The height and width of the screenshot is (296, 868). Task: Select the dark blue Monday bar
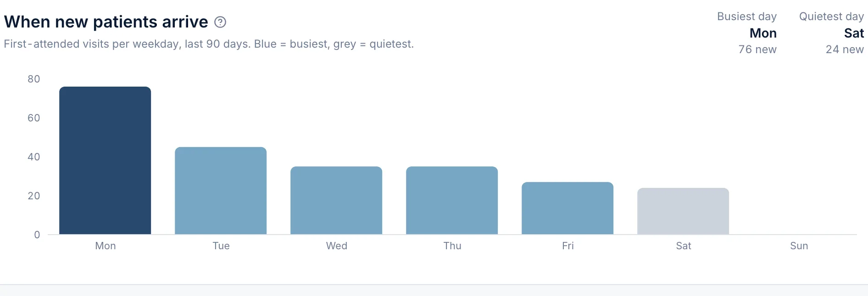point(105,160)
